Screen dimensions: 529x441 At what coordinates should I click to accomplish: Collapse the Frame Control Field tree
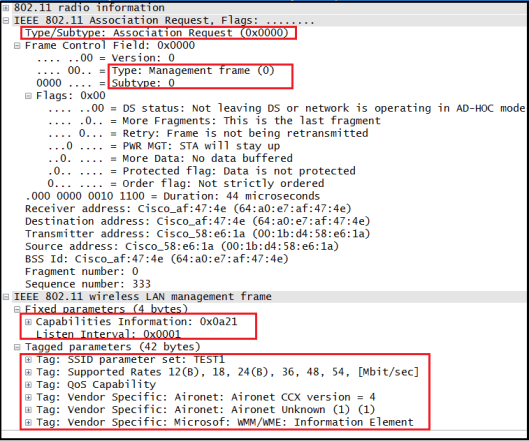pos(17,46)
